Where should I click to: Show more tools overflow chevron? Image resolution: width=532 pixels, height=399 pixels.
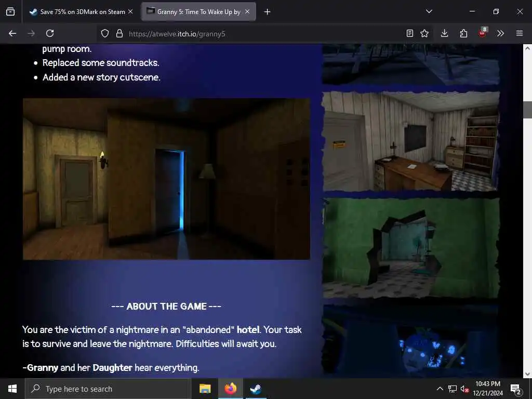pos(500,33)
